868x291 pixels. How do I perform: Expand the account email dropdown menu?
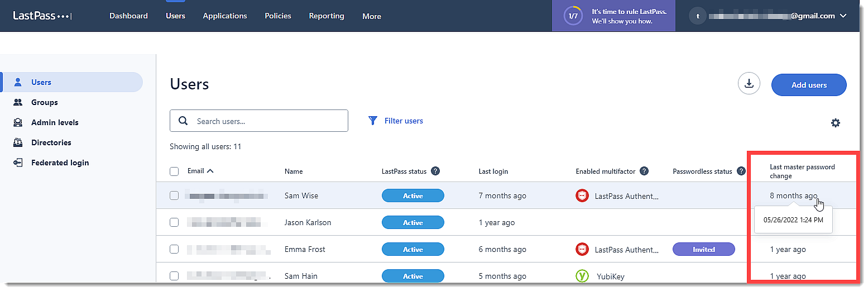pyautogui.click(x=843, y=16)
